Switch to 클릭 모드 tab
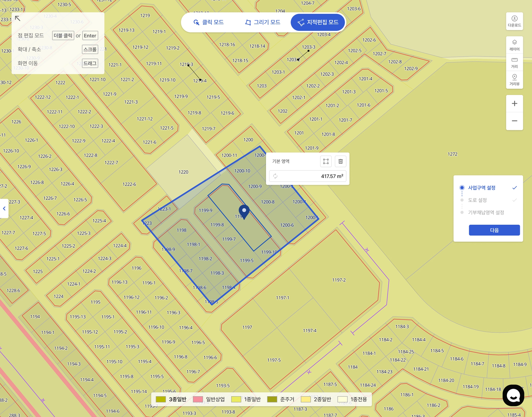Viewport: 532px width, 417px height. click(209, 22)
